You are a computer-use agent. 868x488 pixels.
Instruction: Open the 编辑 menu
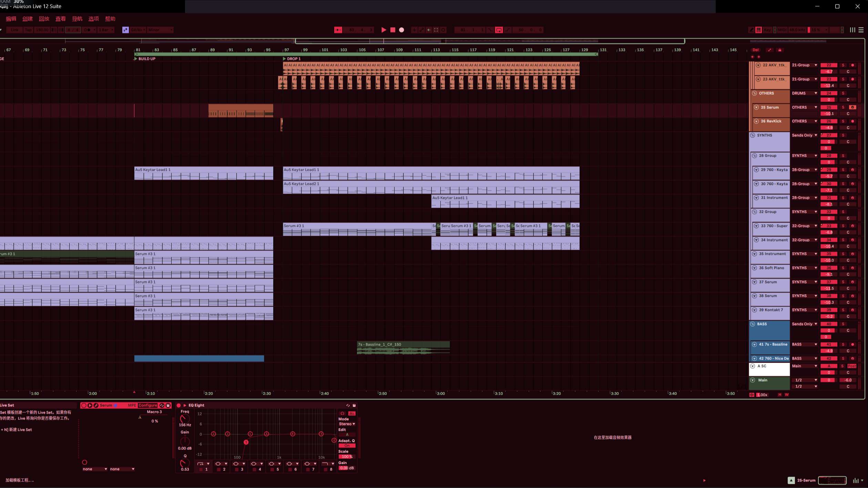pyautogui.click(x=11, y=19)
